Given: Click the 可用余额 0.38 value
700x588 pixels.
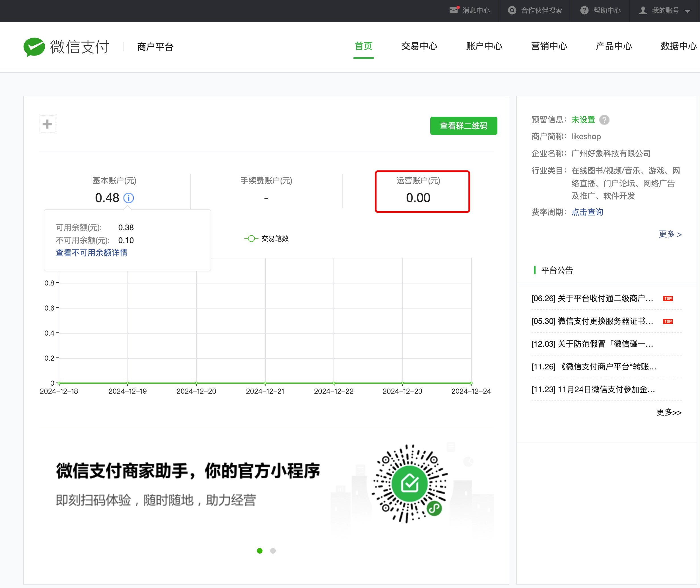Looking at the screenshot, I should point(126,227).
